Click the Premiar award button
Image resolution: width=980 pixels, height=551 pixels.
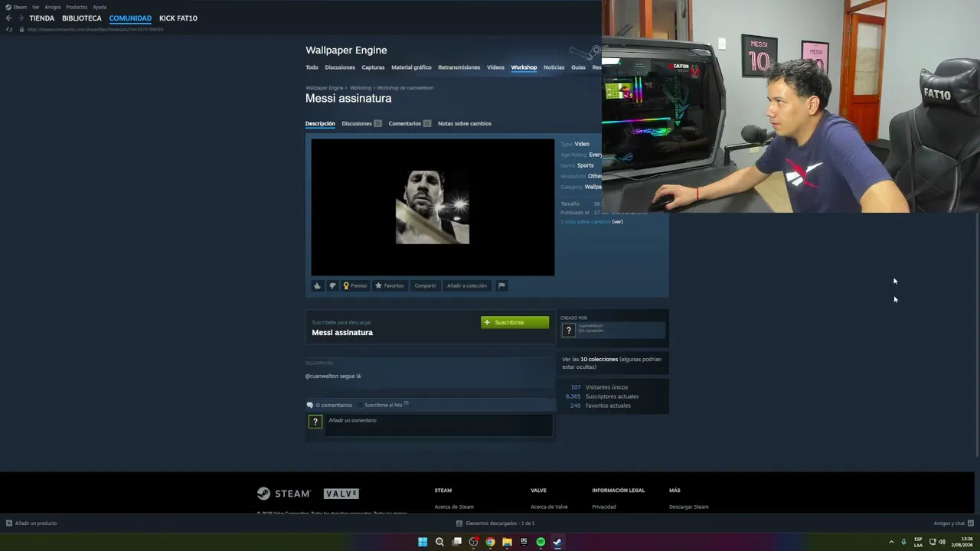click(x=355, y=285)
